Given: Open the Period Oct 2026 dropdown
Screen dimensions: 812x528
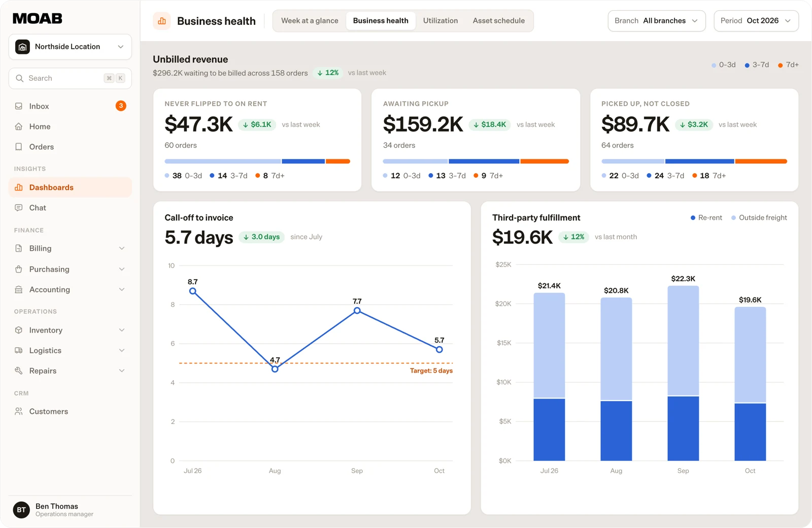Looking at the screenshot, I should (756, 21).
